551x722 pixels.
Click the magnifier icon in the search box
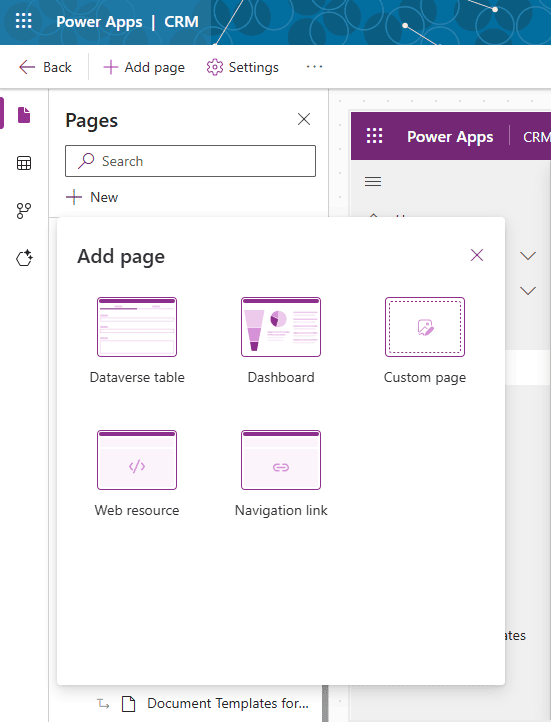[x=86, y=161]
